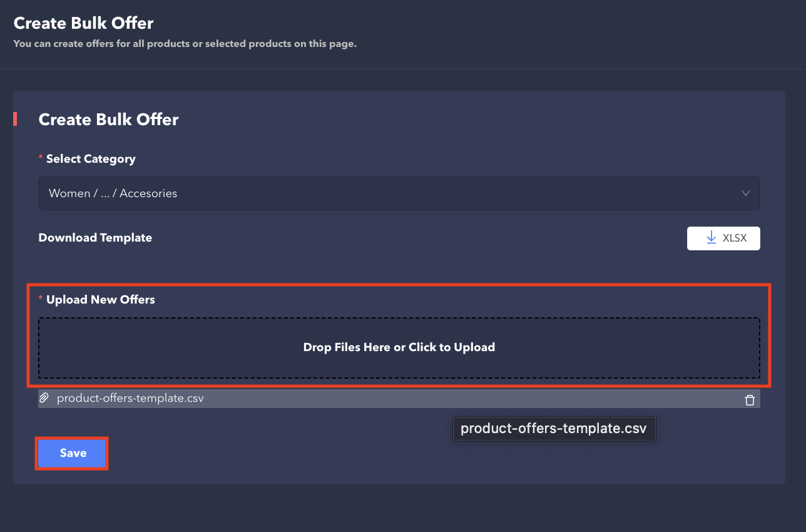Click the download arrow icon beside XLSX

711,238
